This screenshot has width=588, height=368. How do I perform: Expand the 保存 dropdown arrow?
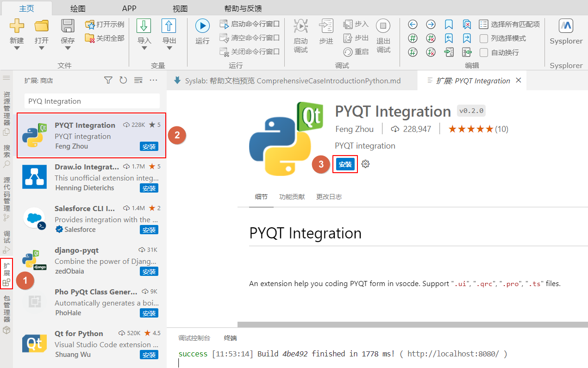(68, 48)
